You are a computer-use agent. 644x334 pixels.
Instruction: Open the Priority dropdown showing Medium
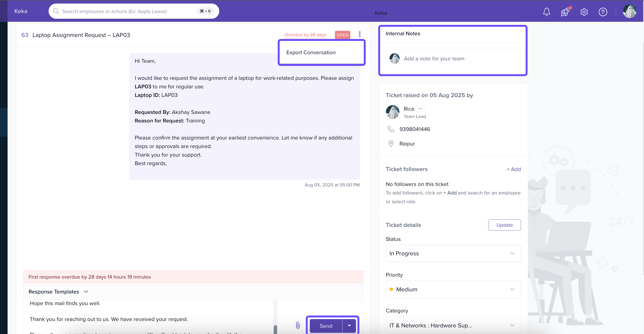pyautogui.click(x=453, y=289)
